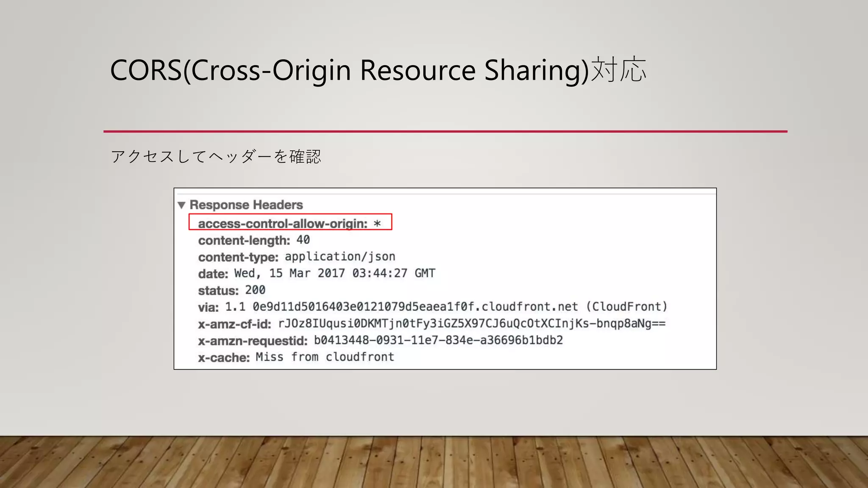Click the cloudfront.net (CloudFront) via value

(x=446, y=307)
